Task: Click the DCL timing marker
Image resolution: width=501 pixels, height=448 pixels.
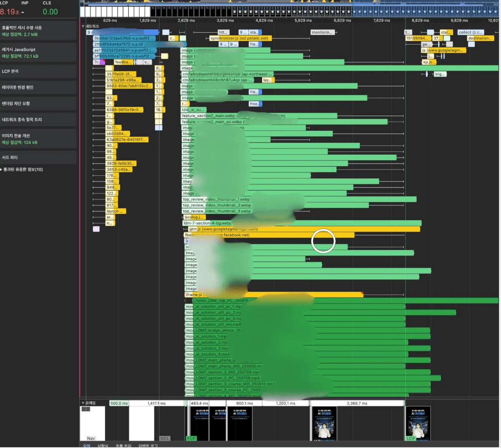Action: (x=164, y=438)
